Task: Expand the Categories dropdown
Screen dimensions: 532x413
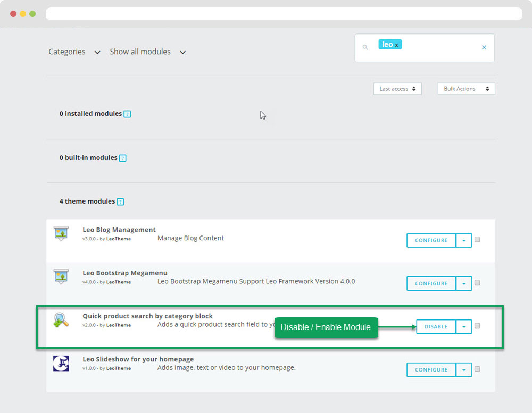Action: tap(74, 52)
